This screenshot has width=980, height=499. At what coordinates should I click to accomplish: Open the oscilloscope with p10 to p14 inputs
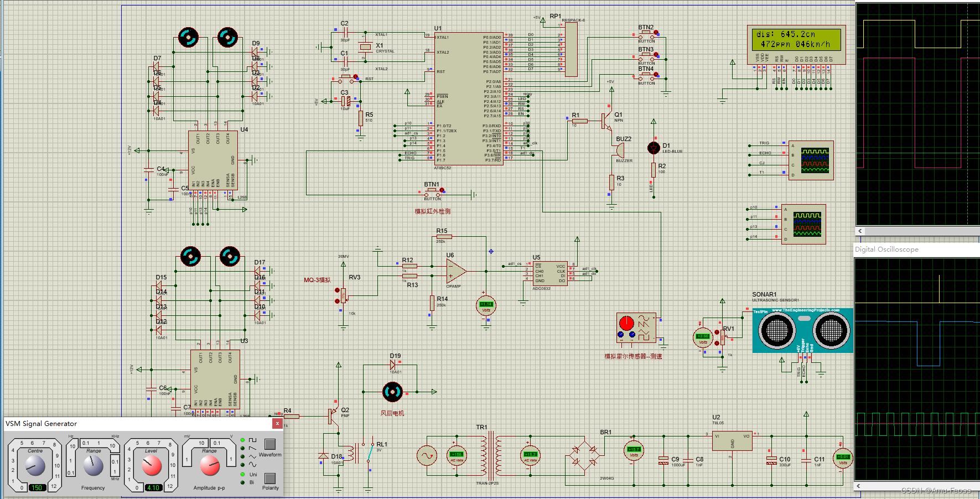(x=803, y=224)
